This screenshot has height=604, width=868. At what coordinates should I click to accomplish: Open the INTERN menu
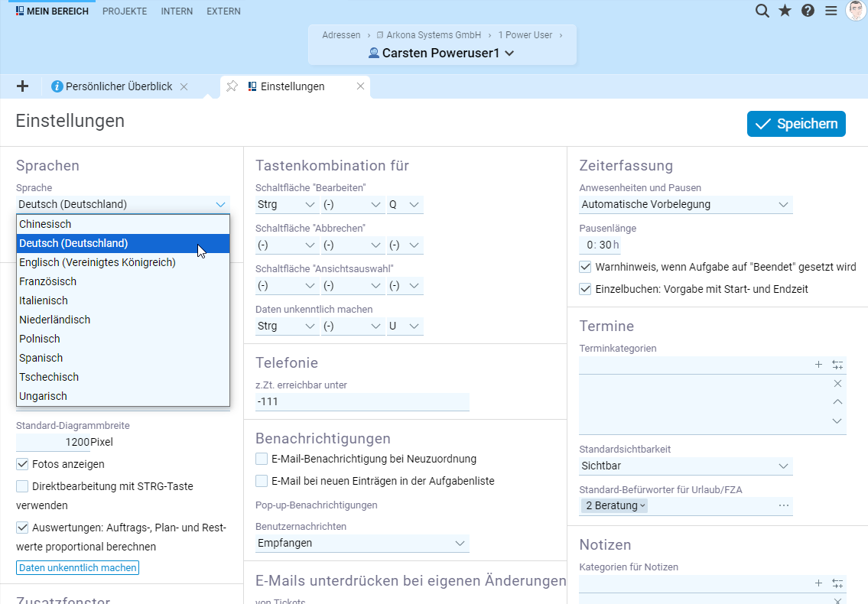pyautogui.click(x=177, y=11)
